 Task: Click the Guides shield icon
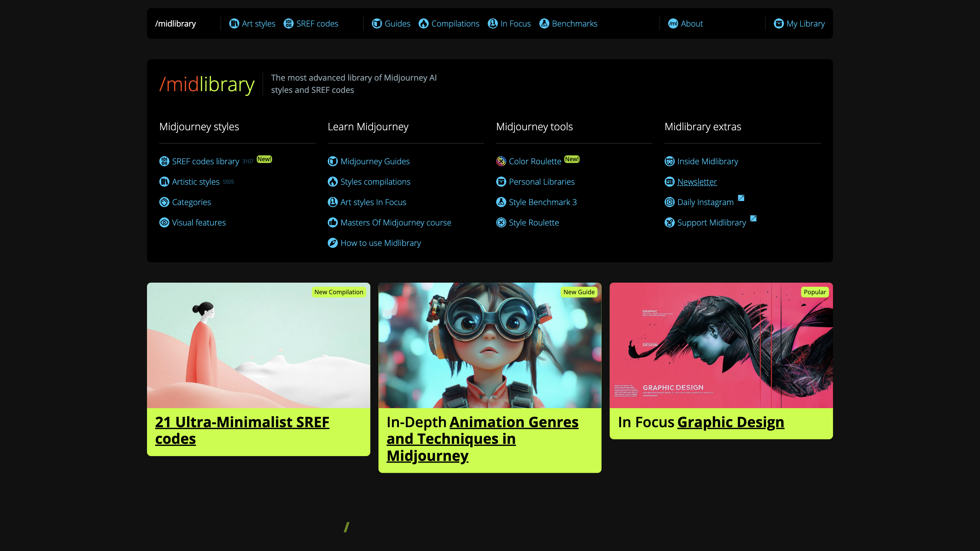click(x=377, y=23)
